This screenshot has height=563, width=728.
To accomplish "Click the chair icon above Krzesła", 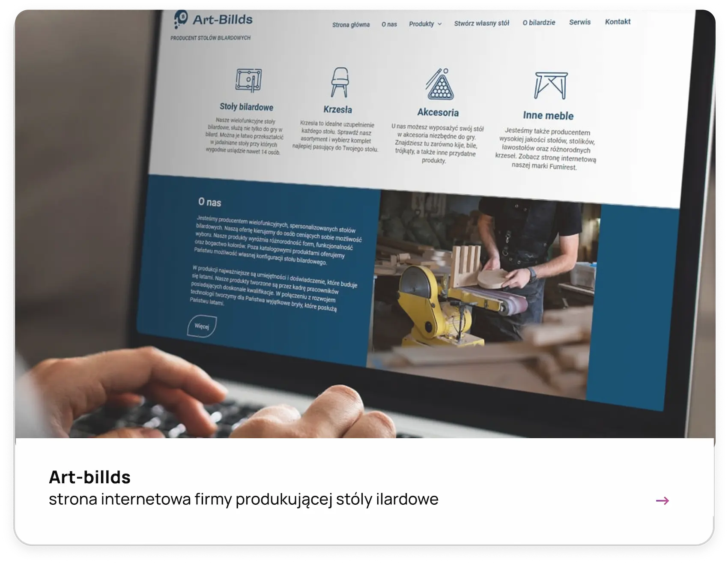I will (x=340, y=82).
